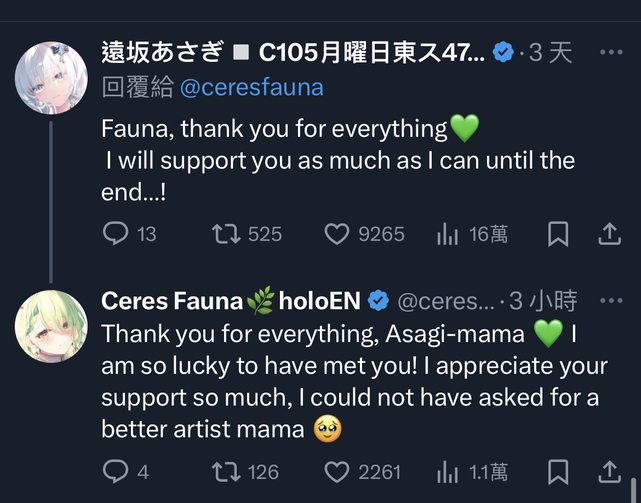View analytics showing 1.1萬 views

pyautogui.click(x=447, y=471)
